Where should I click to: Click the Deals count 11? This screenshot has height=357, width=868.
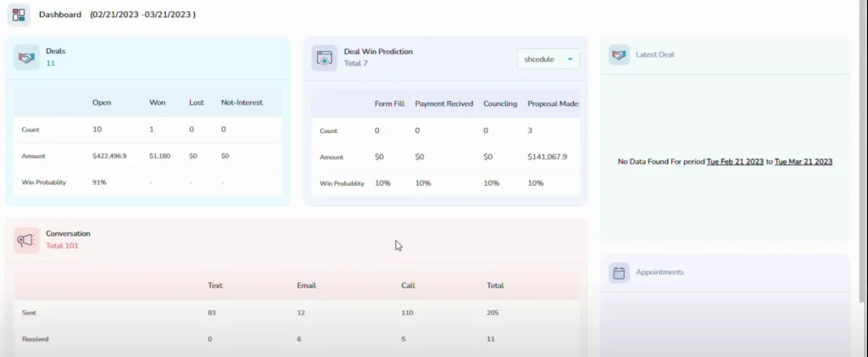[50, 64]
